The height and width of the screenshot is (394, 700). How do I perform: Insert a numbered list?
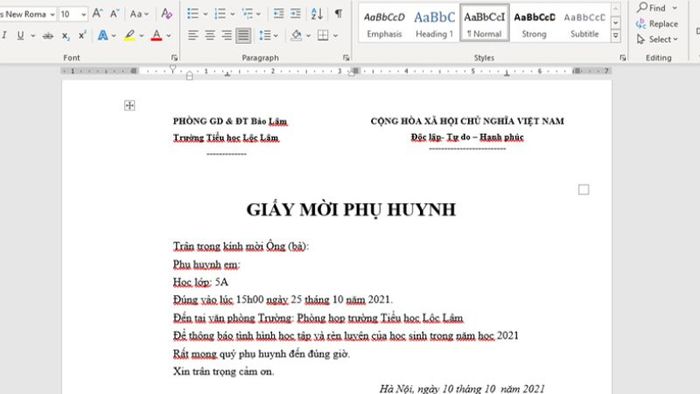[x=220, y=14]
